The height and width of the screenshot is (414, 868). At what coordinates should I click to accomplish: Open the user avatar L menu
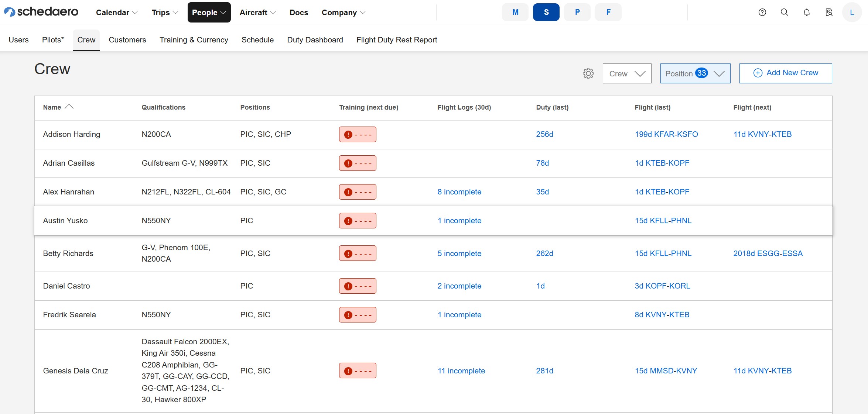[852, 12]
